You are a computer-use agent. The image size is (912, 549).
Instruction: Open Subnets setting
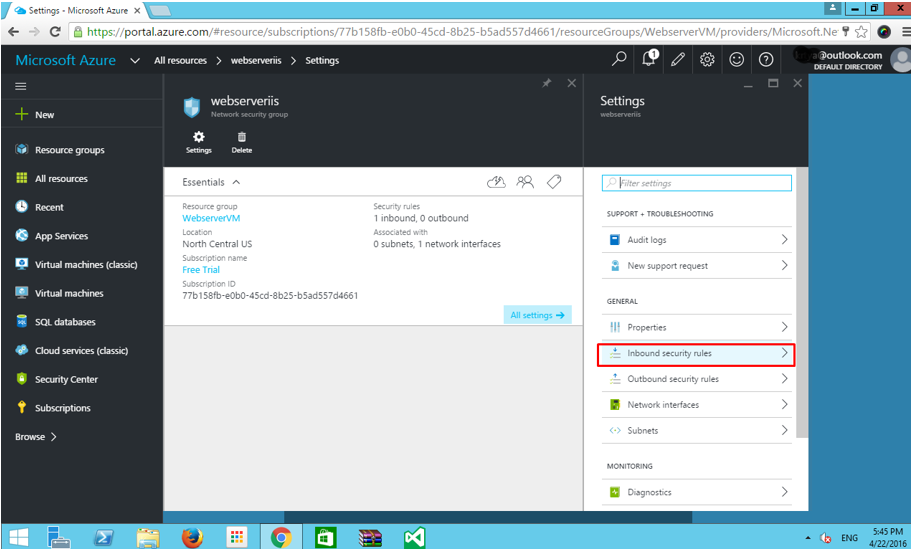pos(697,431)
